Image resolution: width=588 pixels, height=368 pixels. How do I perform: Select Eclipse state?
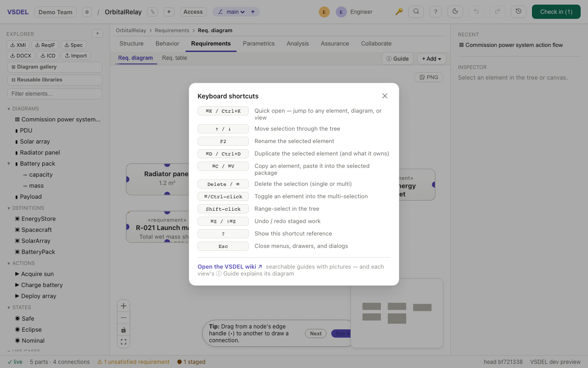[32, 330]
